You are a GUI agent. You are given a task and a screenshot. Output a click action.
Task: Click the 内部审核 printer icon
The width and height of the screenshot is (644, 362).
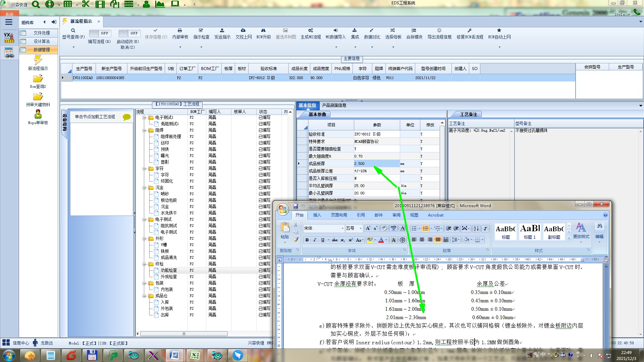pyautogui.click(x=180, y=31)
